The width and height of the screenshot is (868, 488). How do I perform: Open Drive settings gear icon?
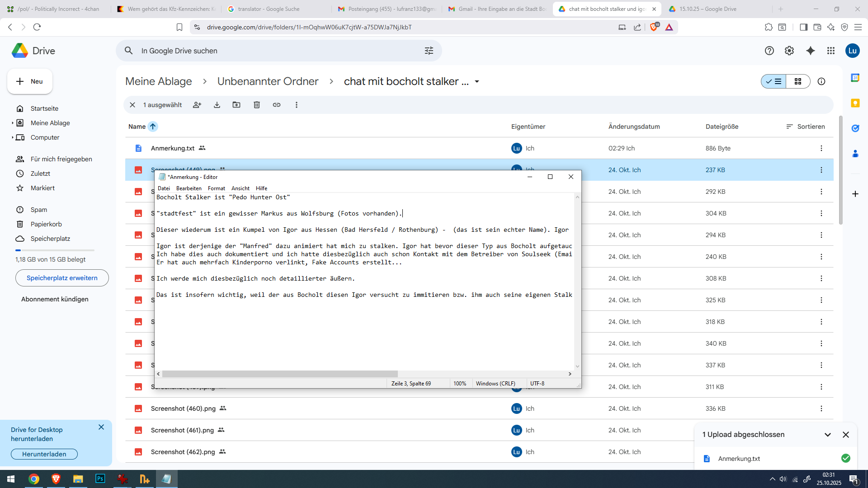coord(789,51)
